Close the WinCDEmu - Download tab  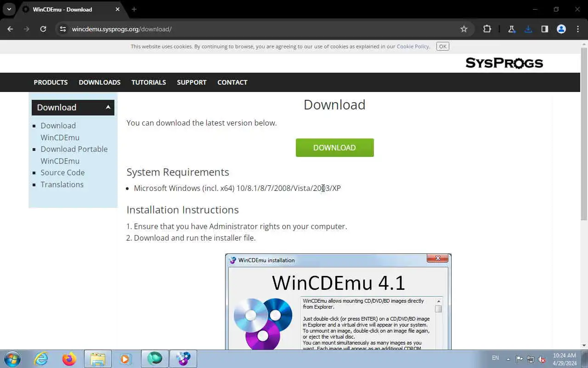click(x=118, y=9)
